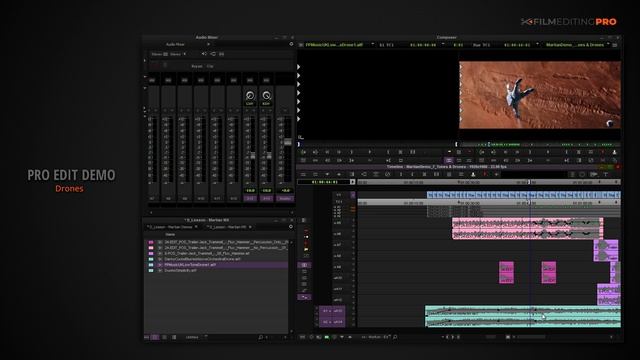Image resolution: width=640 pixels, height=360 pixels.
Task: Click the pan knob on A13 mixer strip
Action: click(x=250, y=96)
